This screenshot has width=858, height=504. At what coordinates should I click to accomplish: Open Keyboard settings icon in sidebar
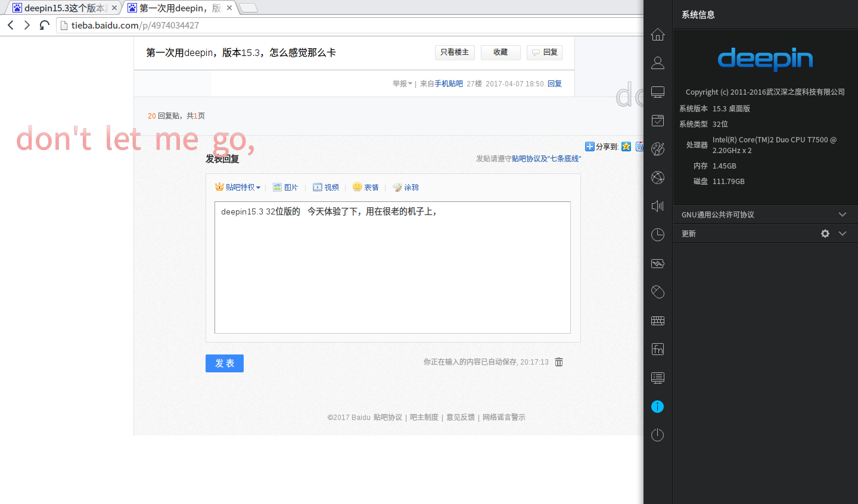point(658,321)
